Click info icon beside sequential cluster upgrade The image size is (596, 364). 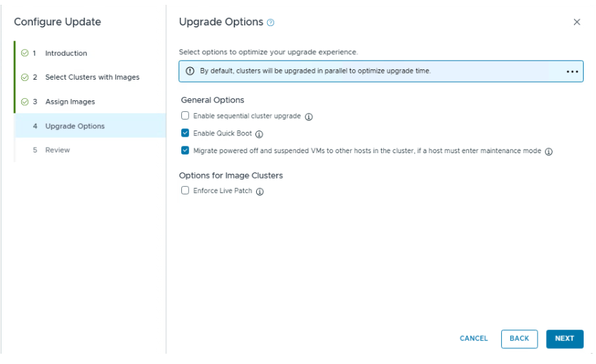point(309,117)
